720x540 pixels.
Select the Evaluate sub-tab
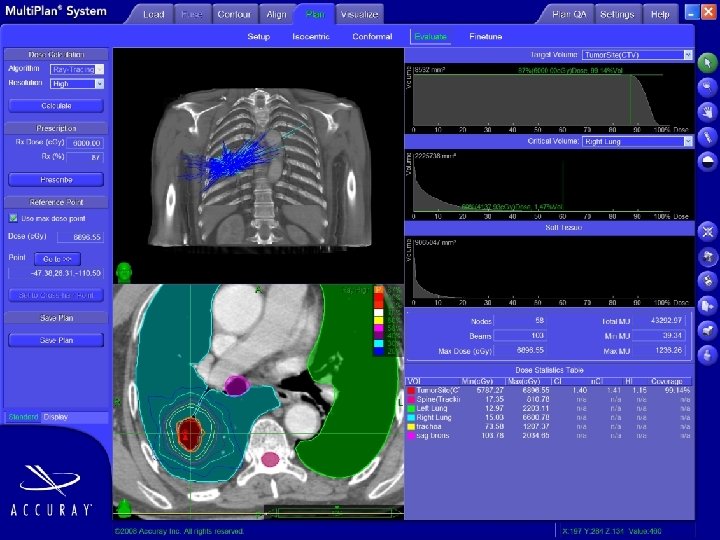(430, 36)
